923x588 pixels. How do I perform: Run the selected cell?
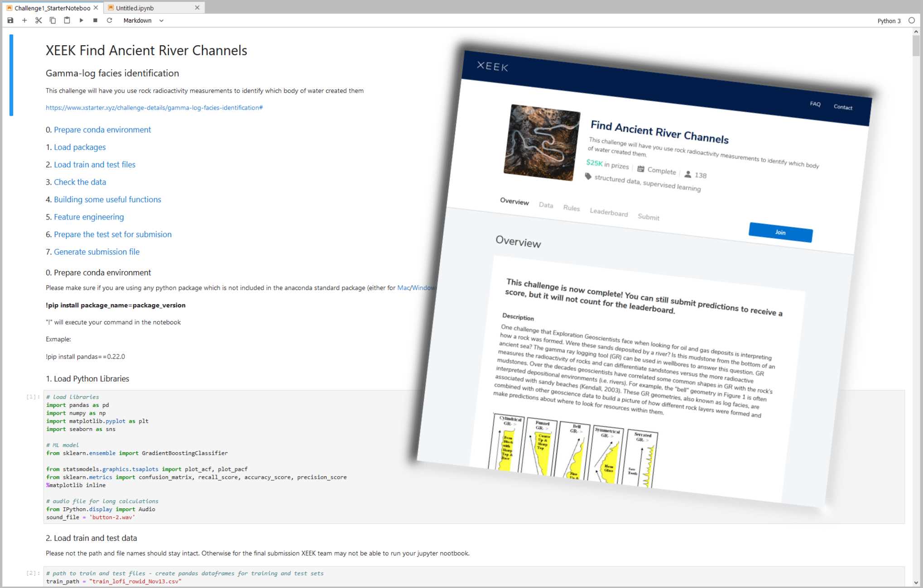pyautogui.click(x=81, y=20)
